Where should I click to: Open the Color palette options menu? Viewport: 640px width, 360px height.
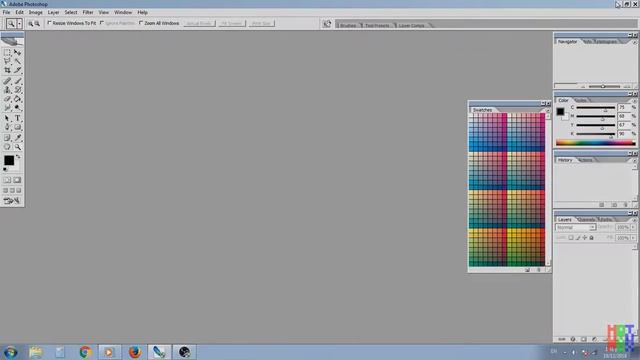coord(634,100)
